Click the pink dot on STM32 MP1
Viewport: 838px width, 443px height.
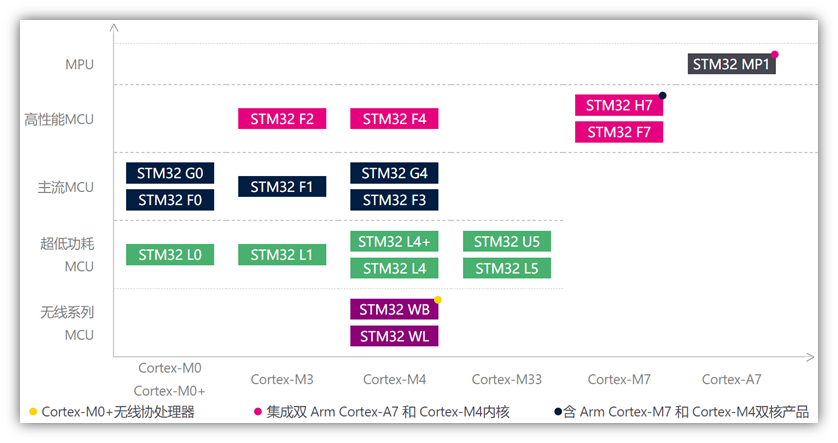point(775,55)
